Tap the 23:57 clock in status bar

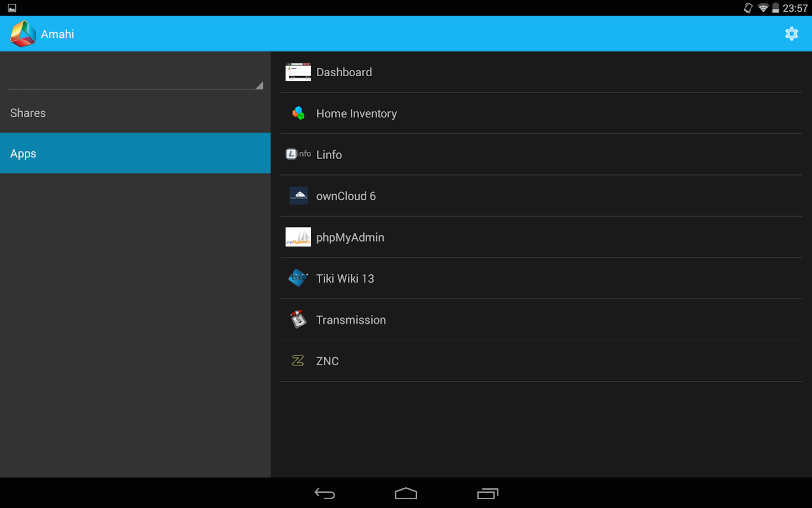(x=795, y=8)
